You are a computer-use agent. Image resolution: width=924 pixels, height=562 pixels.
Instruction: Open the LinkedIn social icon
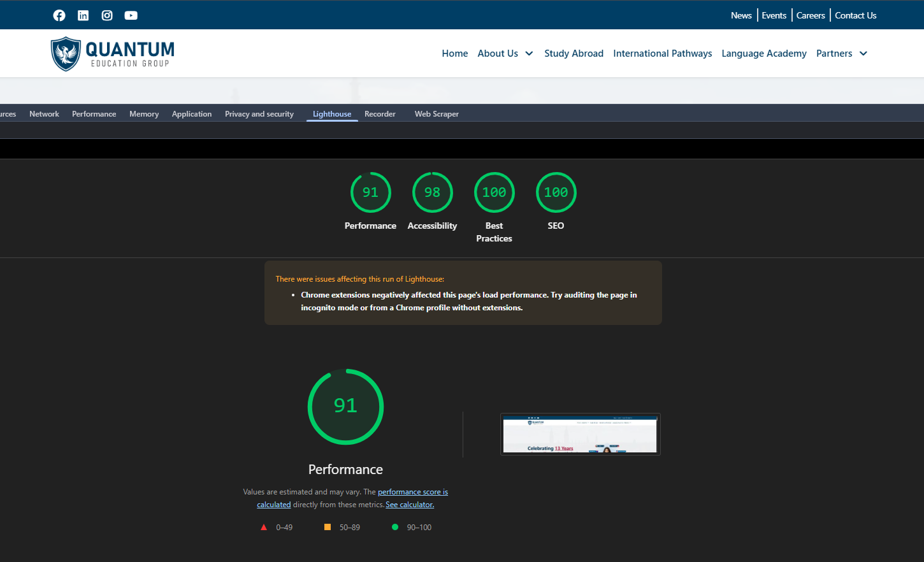click(x=83, y=15)
